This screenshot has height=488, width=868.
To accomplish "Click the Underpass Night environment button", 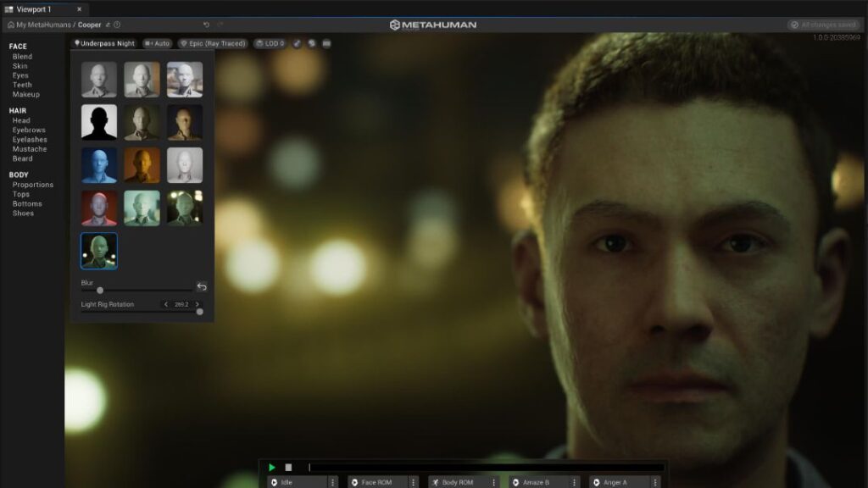I will (108, 42).
